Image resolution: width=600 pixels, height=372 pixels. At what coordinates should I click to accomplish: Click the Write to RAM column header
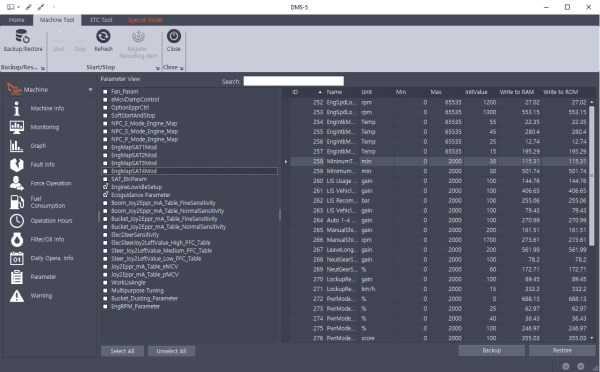(x=519, y=92)
